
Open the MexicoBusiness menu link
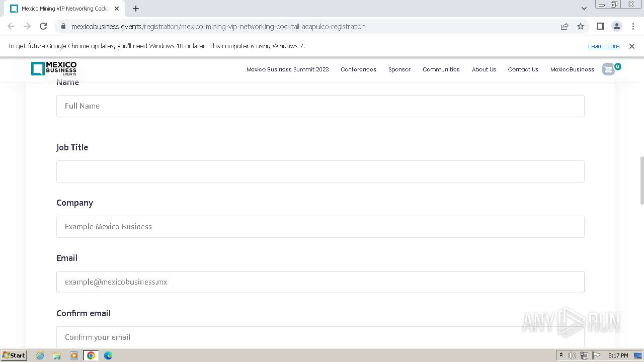(x=572, y=69)
